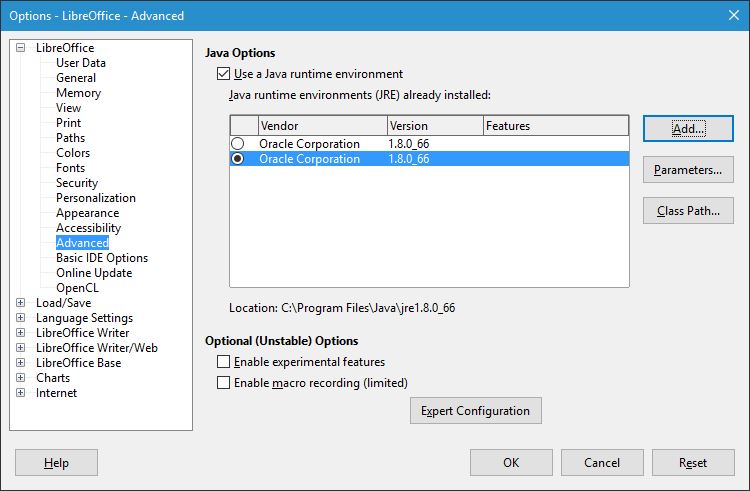Open Java Parameters... dialog
This screenshot has height=491, width=750.
688,170
